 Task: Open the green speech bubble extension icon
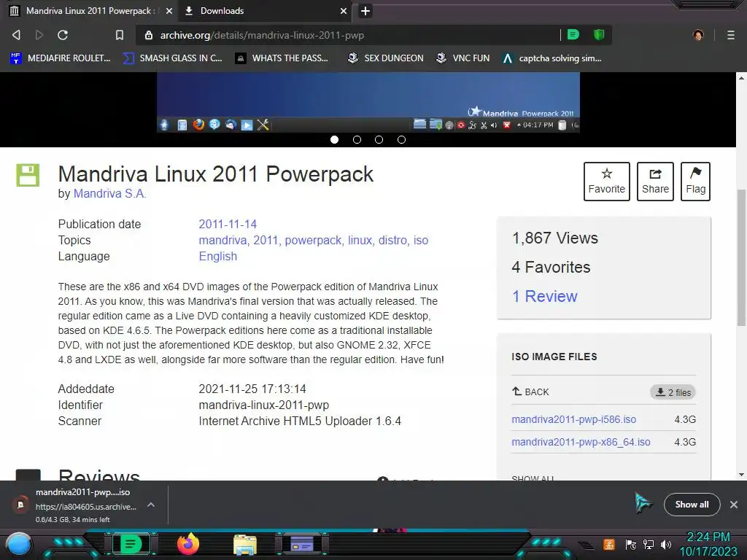573,34
